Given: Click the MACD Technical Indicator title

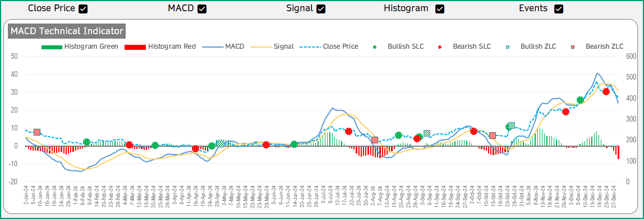Looking at the screenshot, I should coord(67,31).
